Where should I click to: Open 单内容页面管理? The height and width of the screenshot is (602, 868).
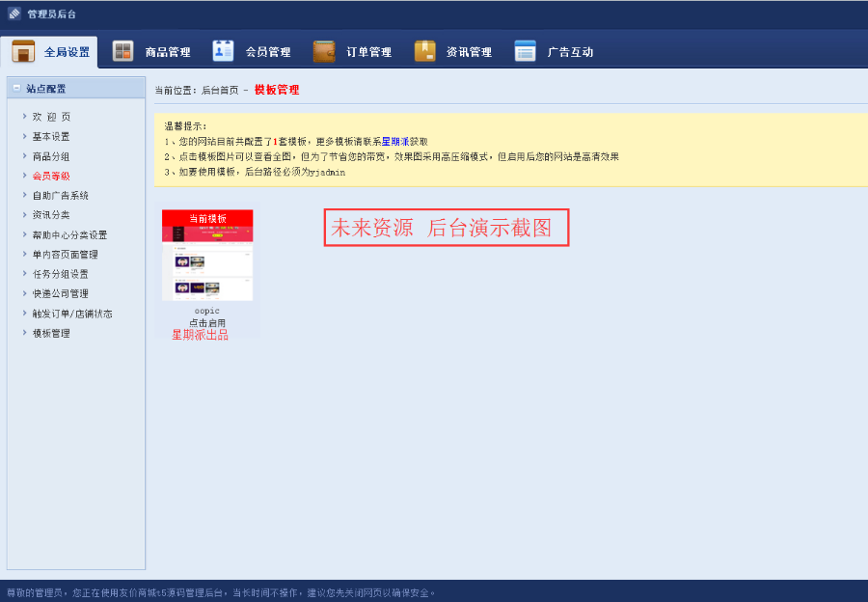[x=65, y=254]
